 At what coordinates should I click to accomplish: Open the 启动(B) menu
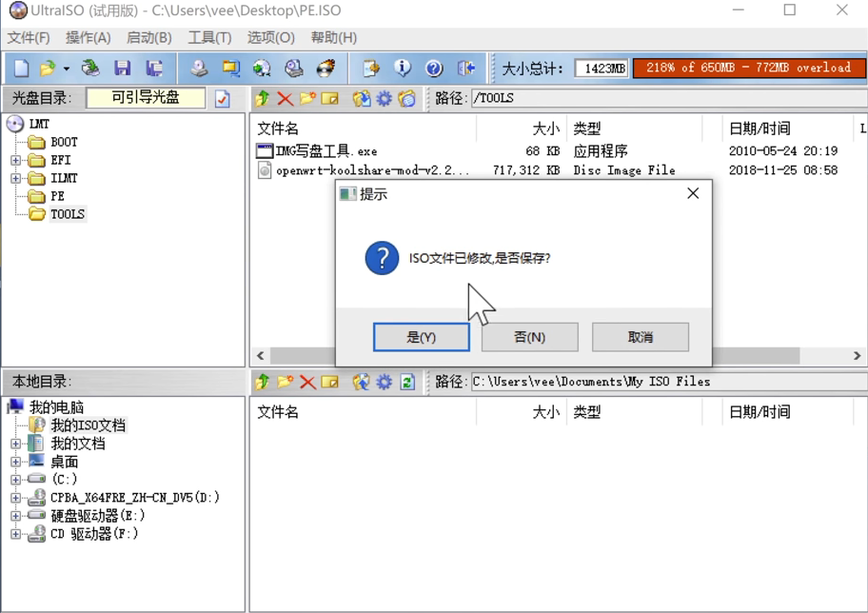pos(148,38)
